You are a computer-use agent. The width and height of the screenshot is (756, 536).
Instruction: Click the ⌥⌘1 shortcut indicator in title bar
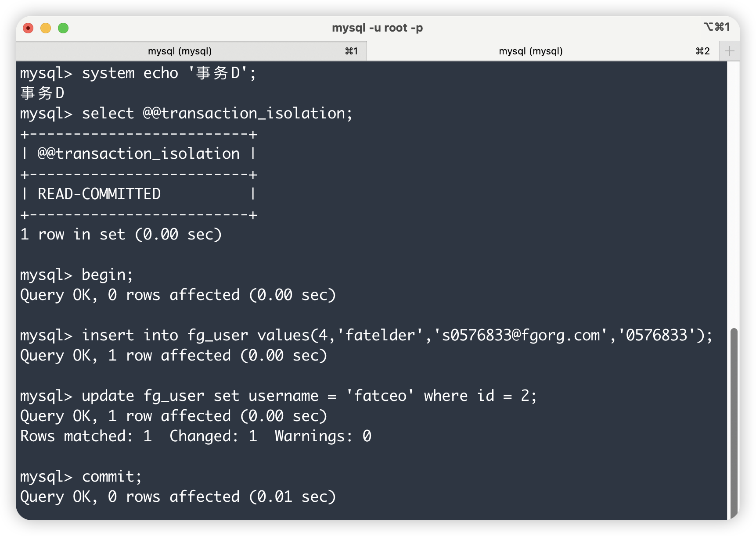[716, 27]
